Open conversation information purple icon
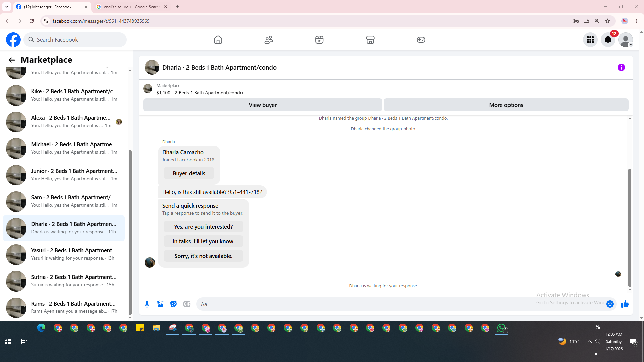644x362 pixels. (x=621, y=67)
